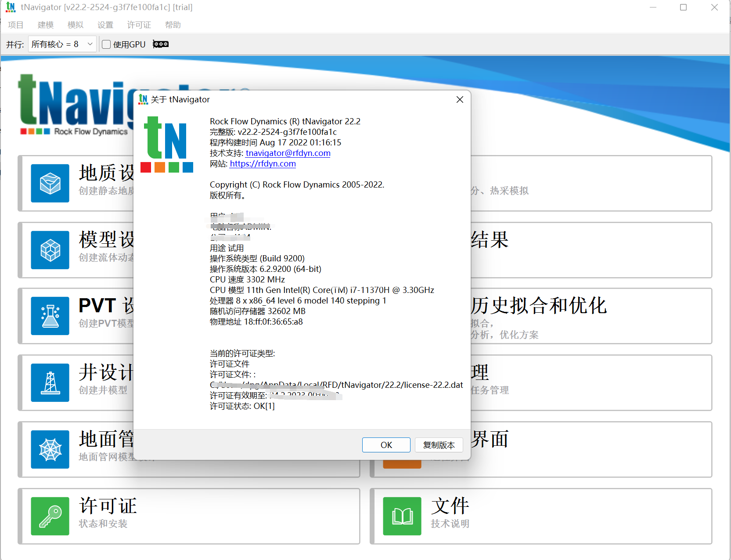Open the 模拟 menu
Screen dimensions: 731x560
(x=75, y=25)
